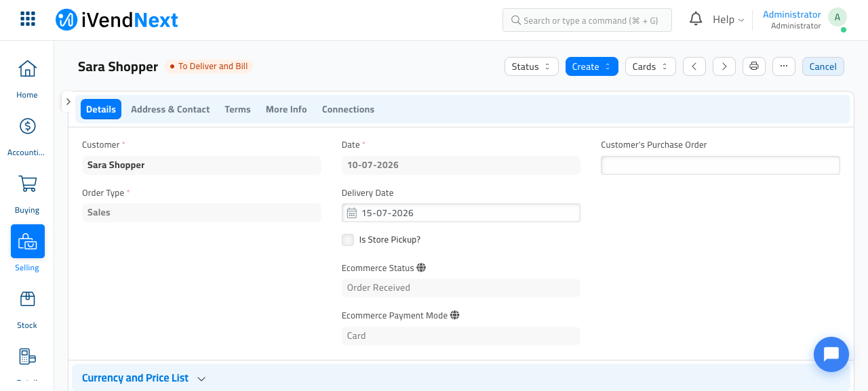The width and height of the screenshot is (868, 391).
Task: Click the Delivery Date input field
Action: (x=461, y=213)
